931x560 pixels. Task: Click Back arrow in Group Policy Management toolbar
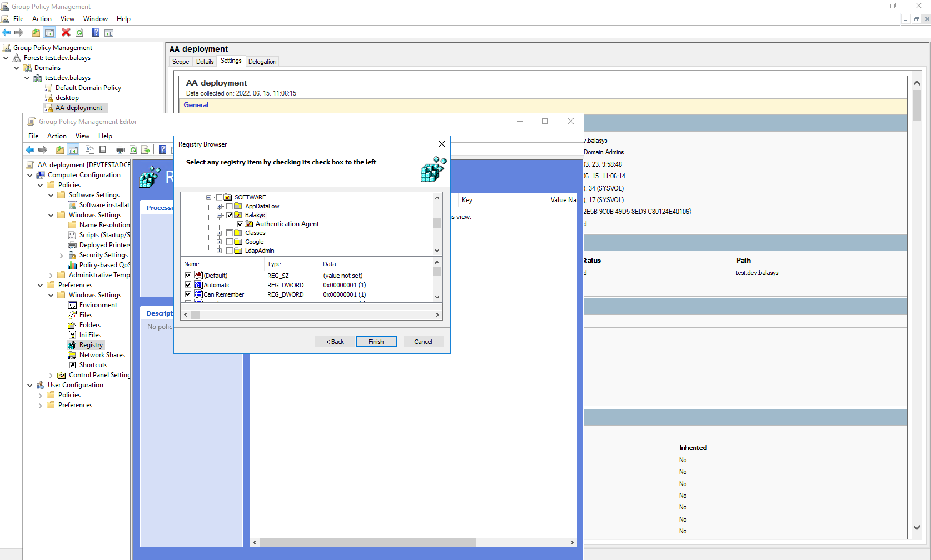point(6,32)
